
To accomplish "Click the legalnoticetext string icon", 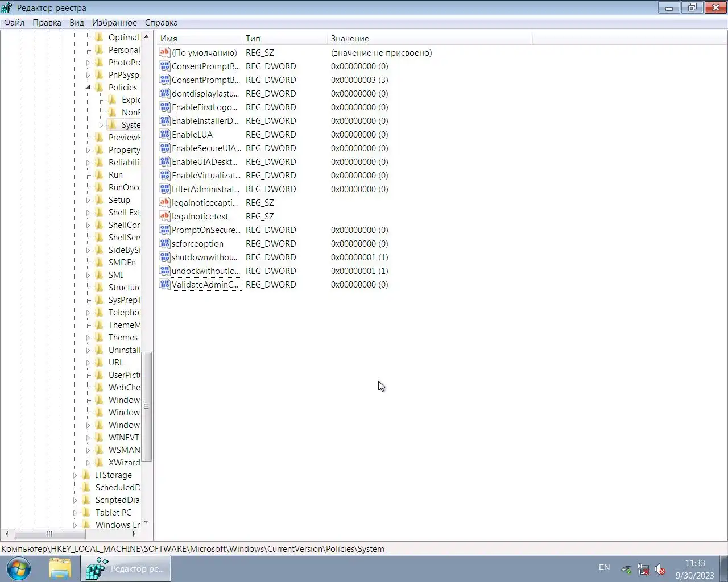I will pos(165,217).
